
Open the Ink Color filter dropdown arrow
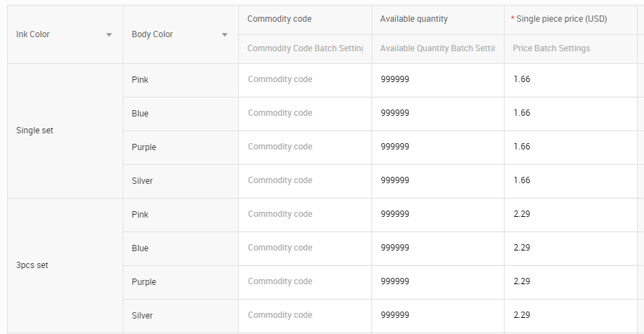109,34
